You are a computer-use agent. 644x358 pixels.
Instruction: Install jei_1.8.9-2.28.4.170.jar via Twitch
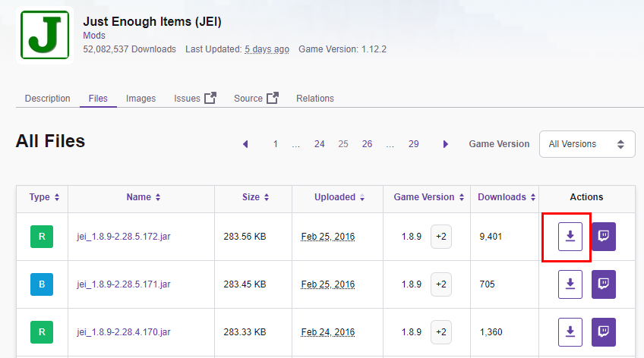(x=603, y=331)
